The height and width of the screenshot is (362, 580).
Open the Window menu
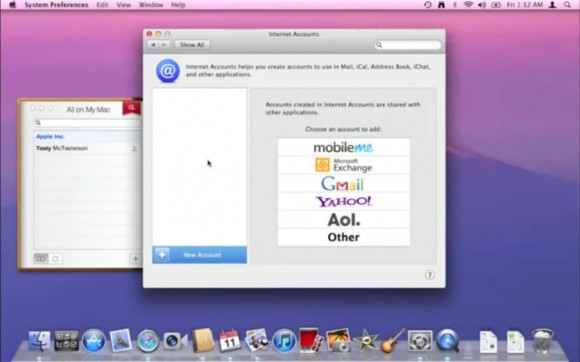click(x=151, y=5)
